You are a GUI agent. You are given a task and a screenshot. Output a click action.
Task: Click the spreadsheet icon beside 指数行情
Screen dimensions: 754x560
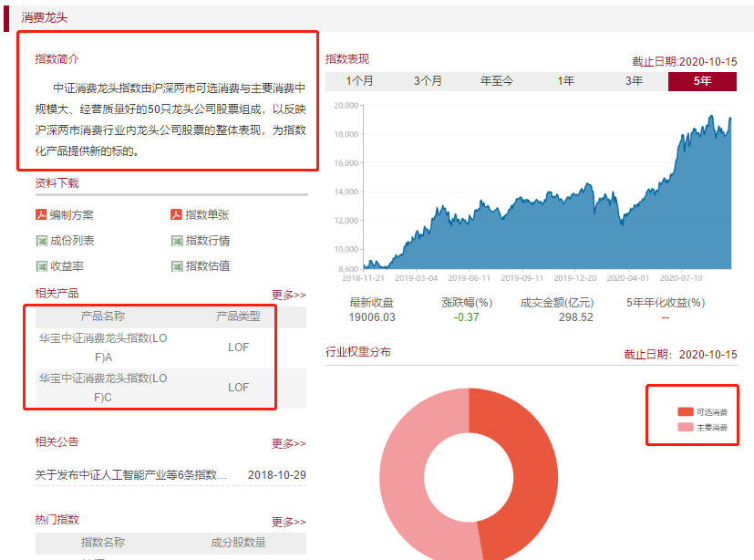pos(177,241)
